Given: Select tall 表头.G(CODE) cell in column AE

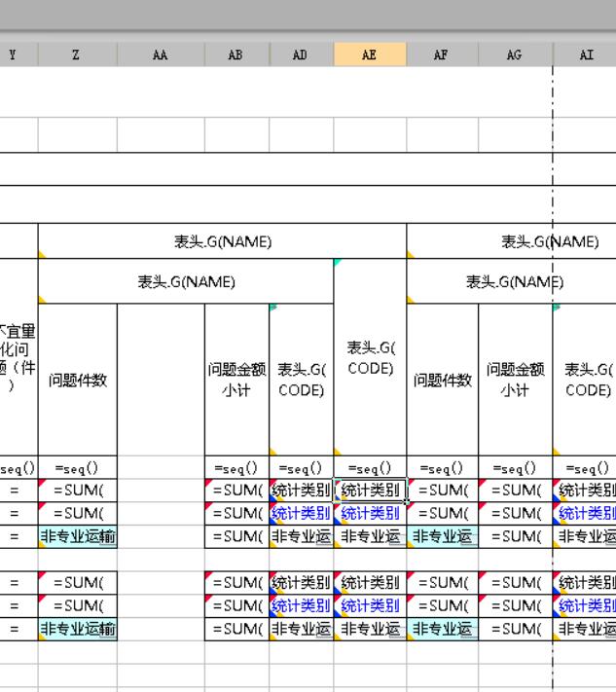Looking at the screenshot, I should pos(370,357).
